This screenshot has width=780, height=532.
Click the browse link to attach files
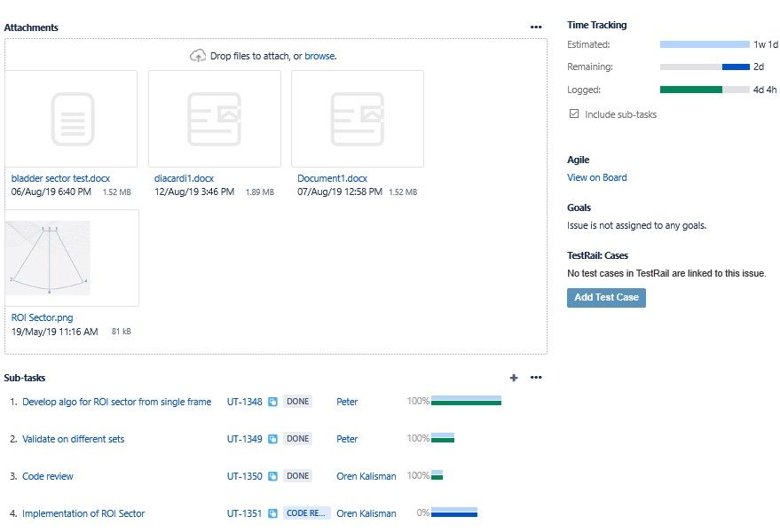320,56
